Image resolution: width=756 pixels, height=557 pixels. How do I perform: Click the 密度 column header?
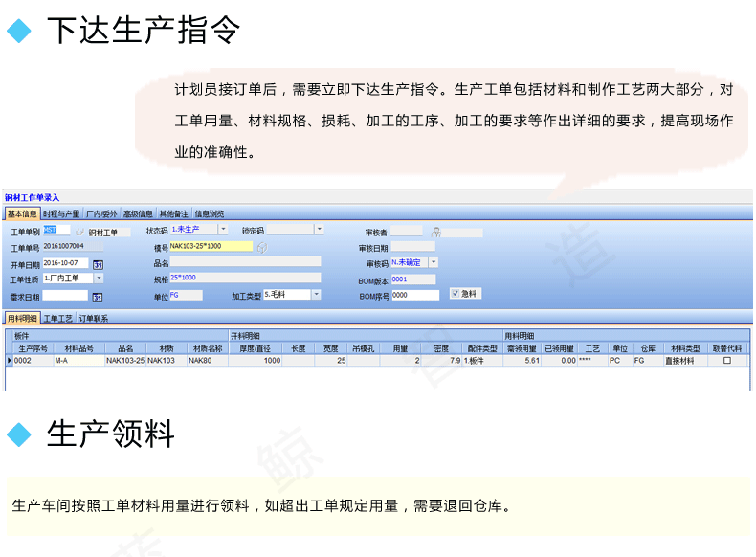click(441, 348)
